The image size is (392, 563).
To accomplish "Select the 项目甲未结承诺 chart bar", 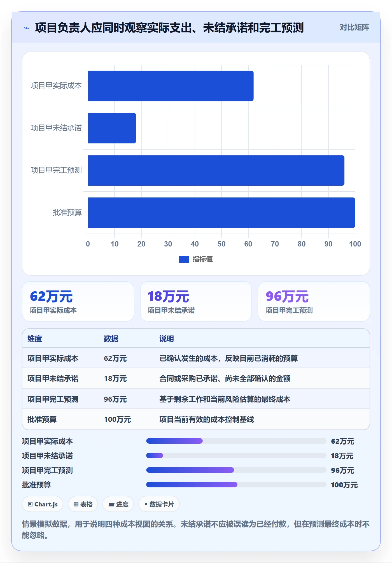I will point(112,128).
